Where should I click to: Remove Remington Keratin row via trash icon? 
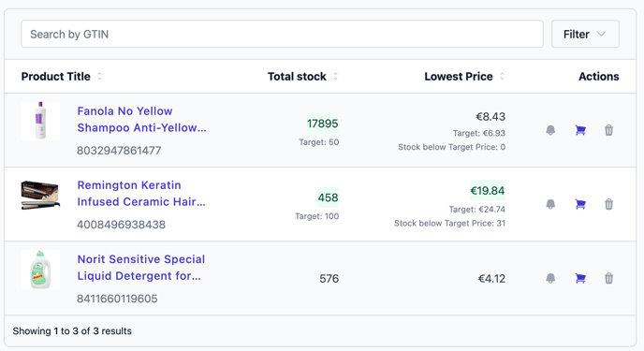pos(608,204)
